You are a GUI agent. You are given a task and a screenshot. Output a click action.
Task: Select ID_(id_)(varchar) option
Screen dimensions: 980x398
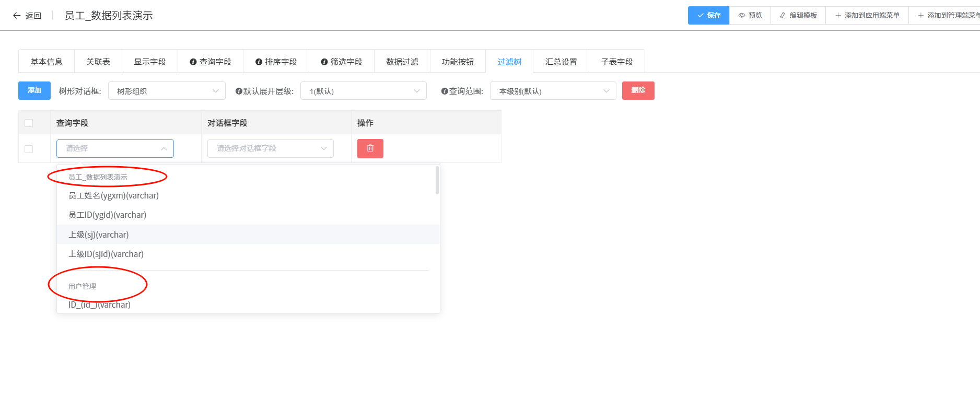[x=248, y=305]
